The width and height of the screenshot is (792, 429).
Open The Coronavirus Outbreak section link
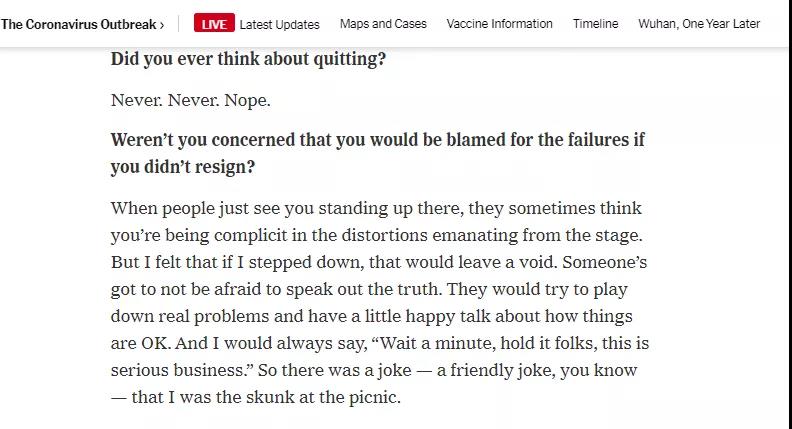[78, 24]
